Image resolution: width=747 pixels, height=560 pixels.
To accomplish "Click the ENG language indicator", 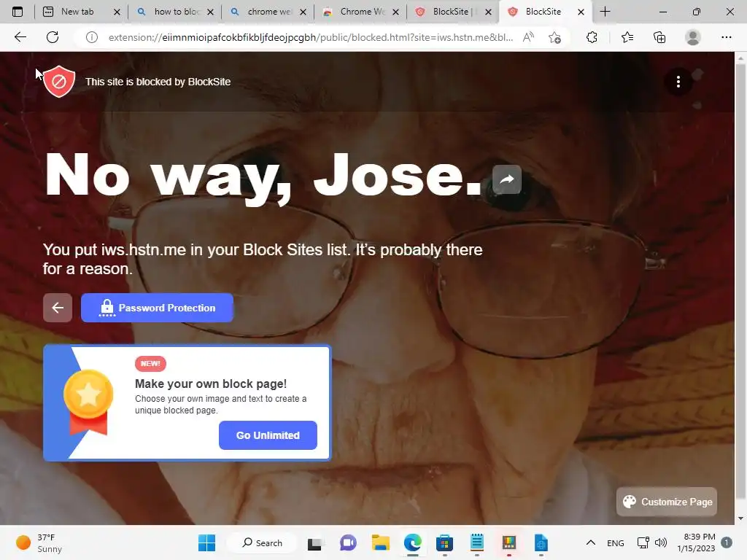I will click(x=616, y=543).
